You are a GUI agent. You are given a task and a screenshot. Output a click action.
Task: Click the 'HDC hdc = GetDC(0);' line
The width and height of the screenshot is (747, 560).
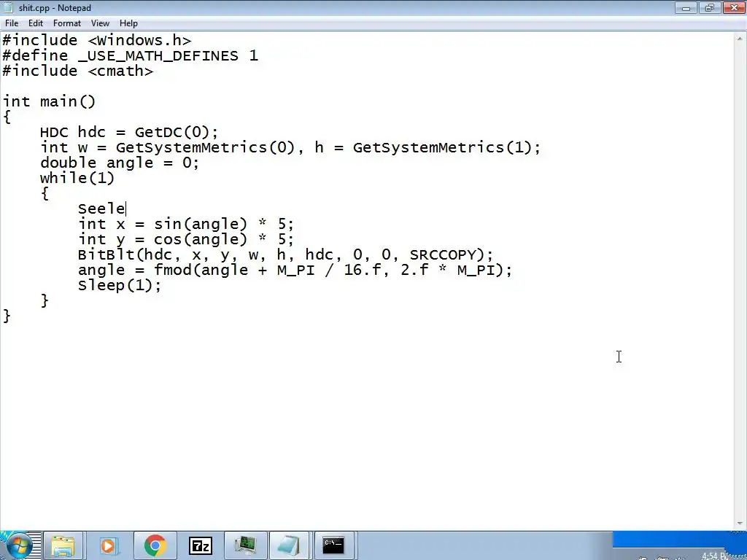[129, 133]
